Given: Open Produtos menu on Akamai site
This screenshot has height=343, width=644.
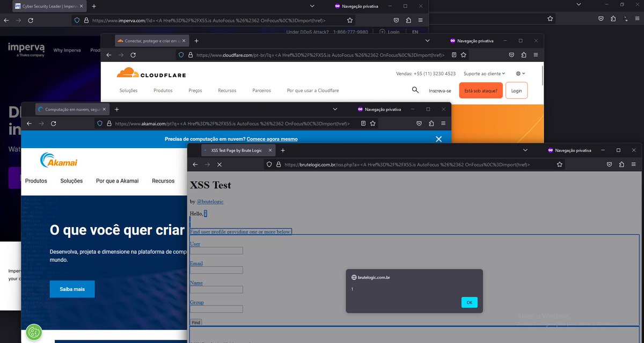Looking at the screenshot, I should click(x=36, y=181).
